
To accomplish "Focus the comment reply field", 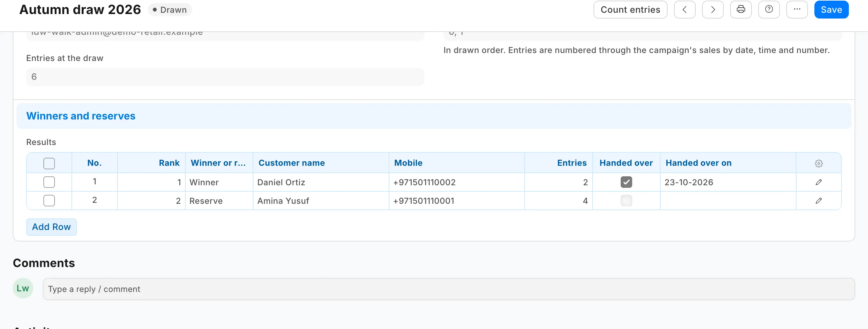I will click(x=449, y=289).
